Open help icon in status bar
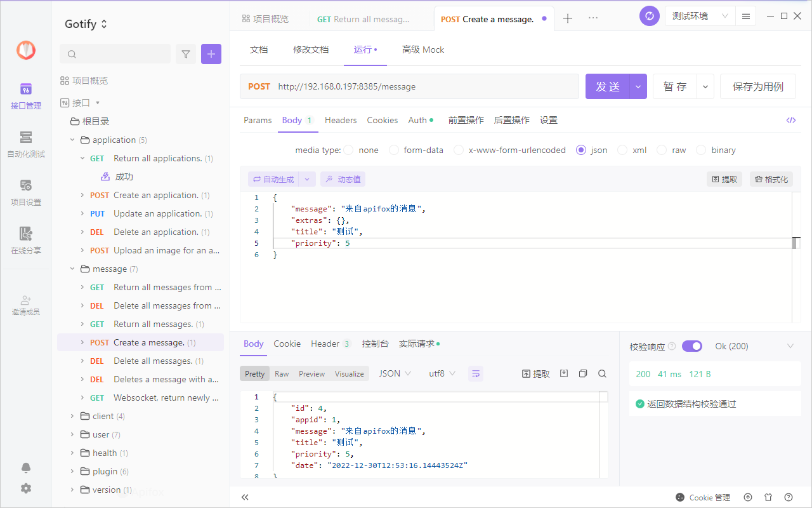812x508 pixels. pos(789,497)
